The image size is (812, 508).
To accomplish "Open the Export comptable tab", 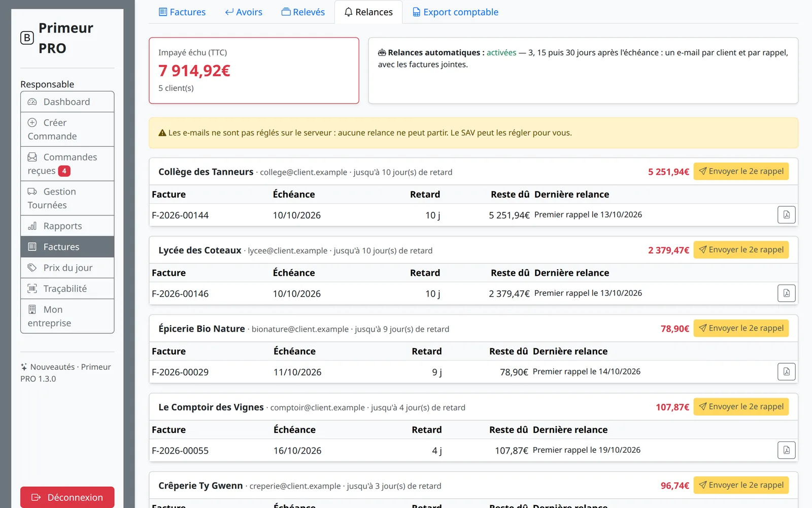I will pos(455,12).
